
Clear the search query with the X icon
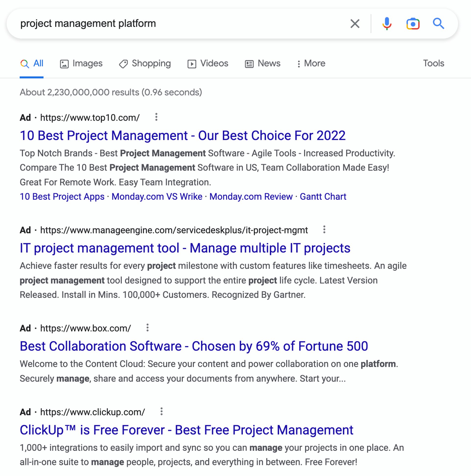[355, 24]
